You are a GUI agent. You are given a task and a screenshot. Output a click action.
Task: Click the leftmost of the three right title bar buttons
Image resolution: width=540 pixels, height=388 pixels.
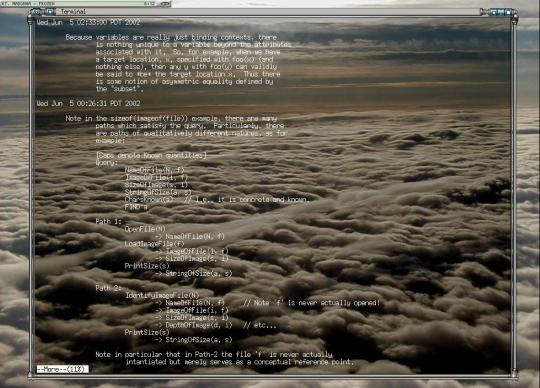pyautogui.click(x=494, y=12)
